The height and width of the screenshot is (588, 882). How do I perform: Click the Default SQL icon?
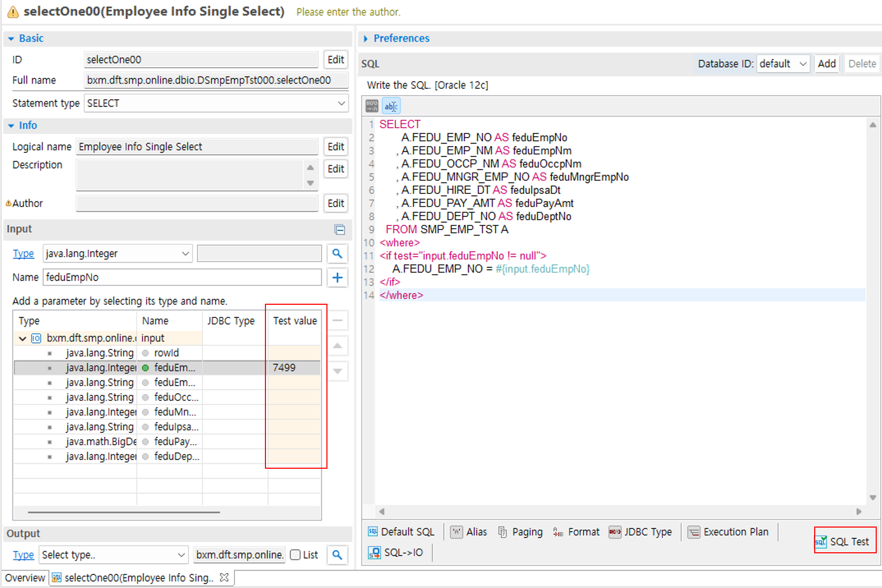402,531
